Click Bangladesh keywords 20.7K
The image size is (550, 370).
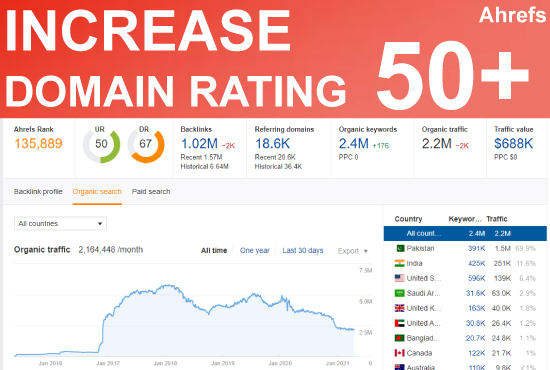click(x=475, y=338)
